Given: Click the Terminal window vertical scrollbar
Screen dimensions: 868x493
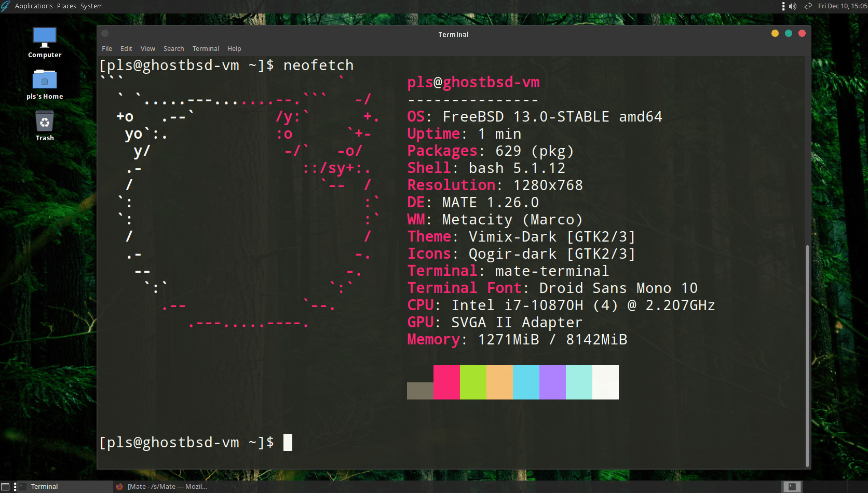Looking at the screenshot, I should [x=807, y=356].
